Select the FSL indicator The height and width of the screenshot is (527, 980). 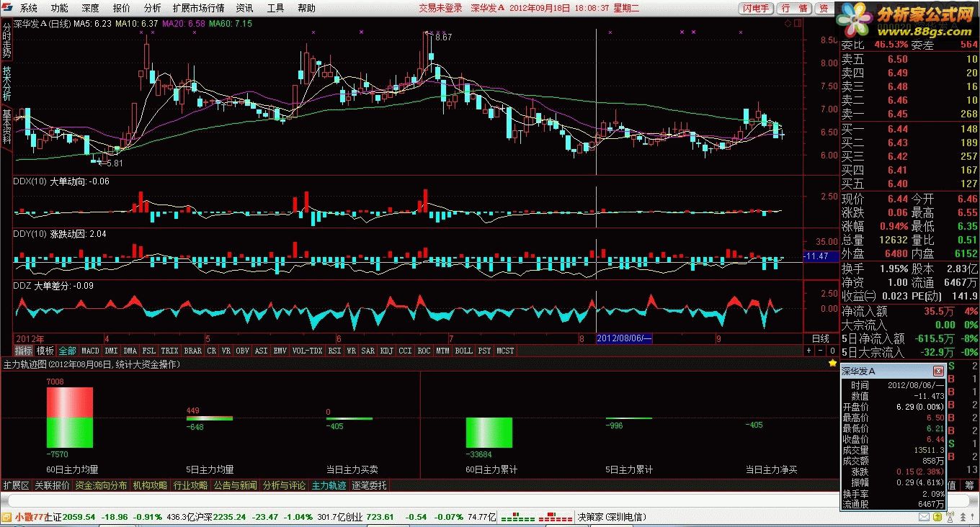pyautogui.click(x=148, y=351)
